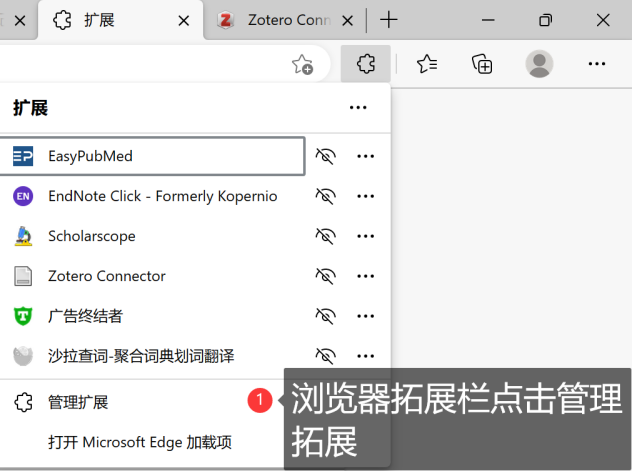The width and height of the screenshot is (632, 472).
Task: Click the purple EN EndNote icon
Action: (x=23, y=196)
